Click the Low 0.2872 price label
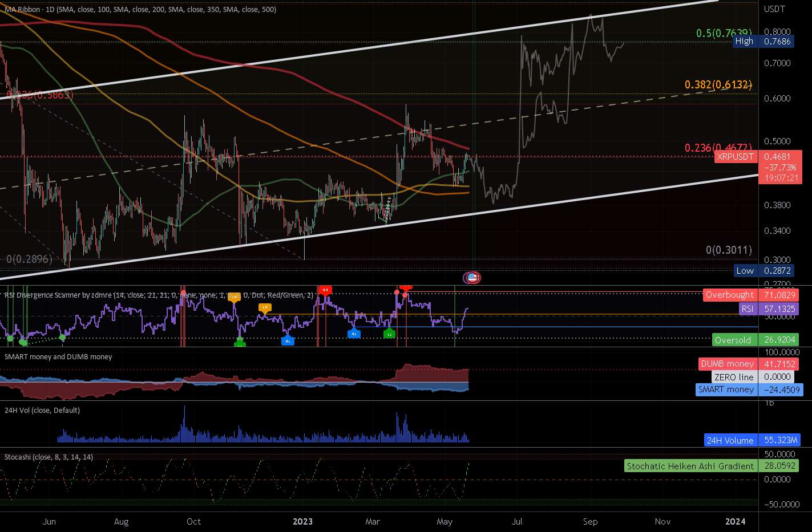This screenshot has width=812, height=532. click(763, 270)
